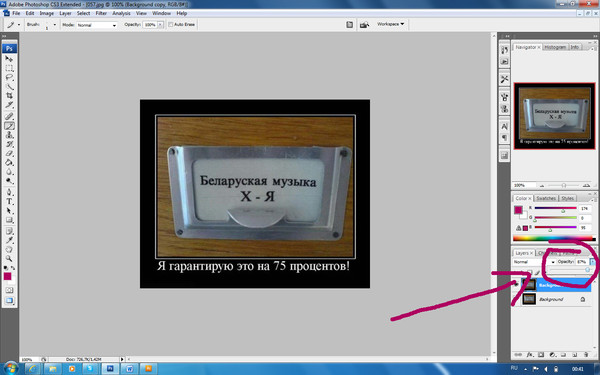This screenshot has height=375, width=600.
Task: Switch to the Histogram tab
Action: pyautogui.click(x=555, y=47)
